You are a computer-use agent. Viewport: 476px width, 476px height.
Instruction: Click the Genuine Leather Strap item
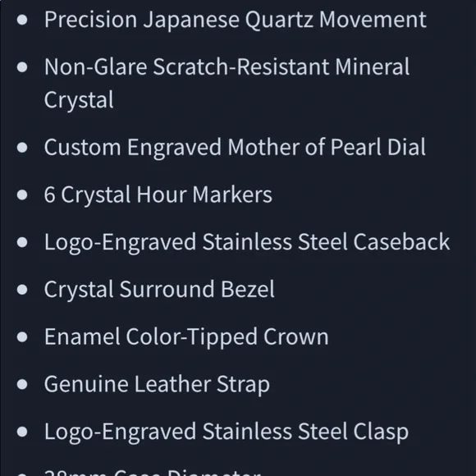coord(157,384)
